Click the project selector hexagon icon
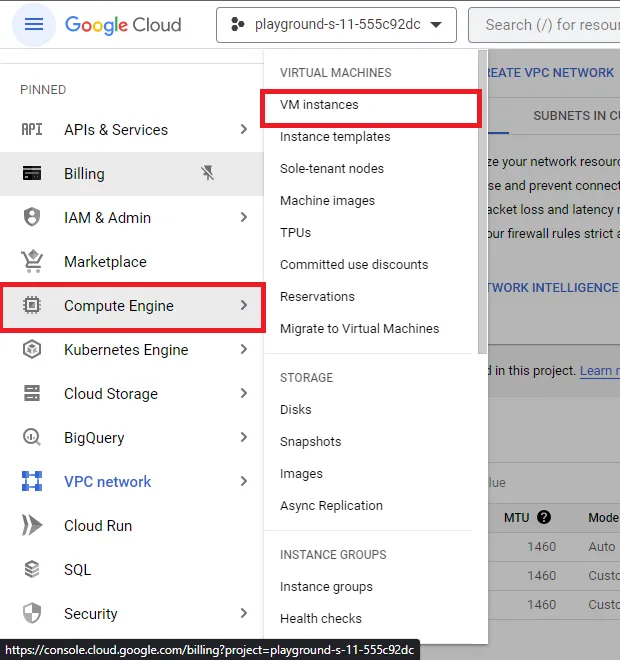Image resolution: width=620 pixels, height=660 pixels. click(238, 24)
